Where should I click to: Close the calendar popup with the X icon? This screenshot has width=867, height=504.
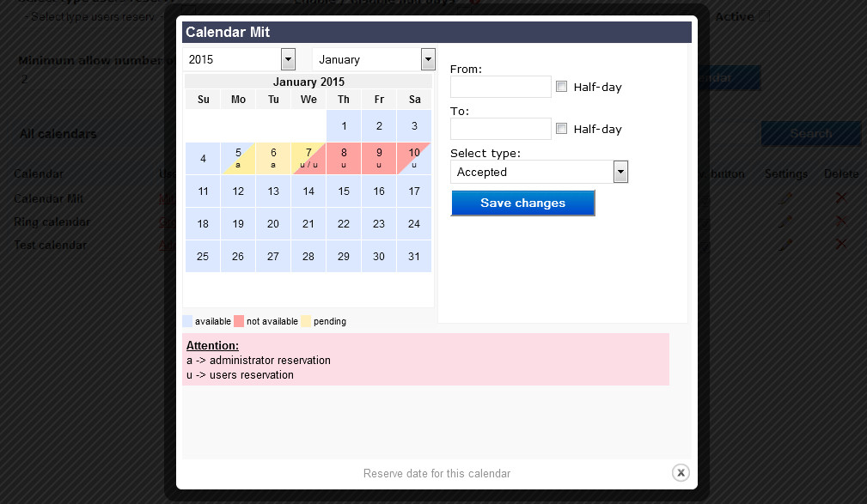tap(681, 472)
